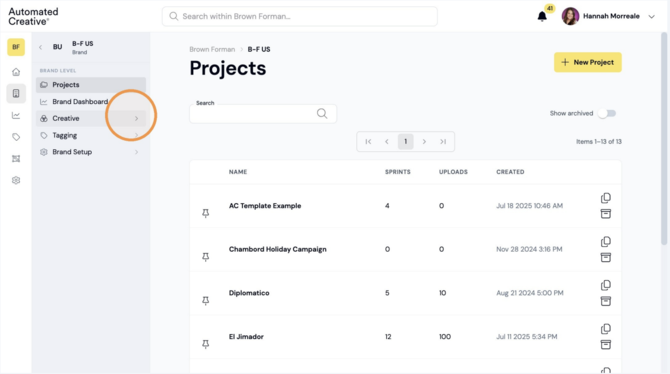Select page 1 in pagination
This screenshot has width=670, height=374.
pos(406,141)
